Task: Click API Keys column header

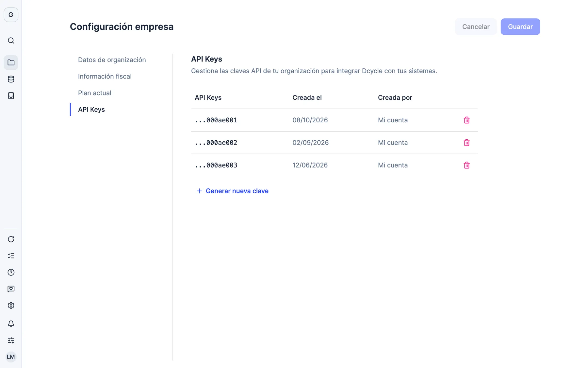Action: coord(208,97)
